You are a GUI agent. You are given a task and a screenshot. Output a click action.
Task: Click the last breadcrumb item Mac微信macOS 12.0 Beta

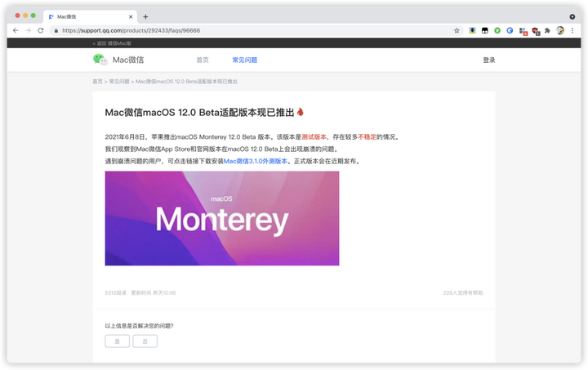point(186,82)
